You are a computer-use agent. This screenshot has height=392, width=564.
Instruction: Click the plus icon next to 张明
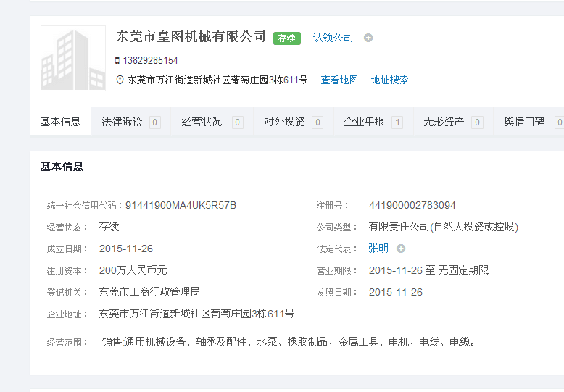pos(401,249)
